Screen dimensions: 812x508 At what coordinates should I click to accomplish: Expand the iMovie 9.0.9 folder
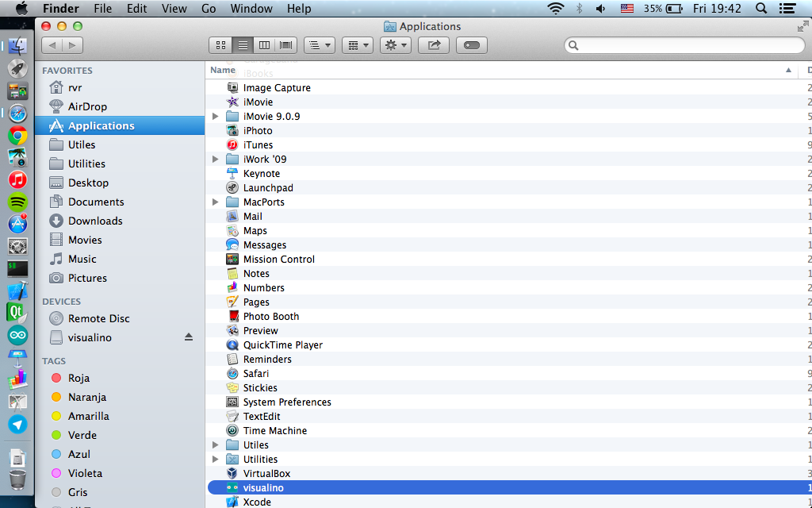[216, 116]
